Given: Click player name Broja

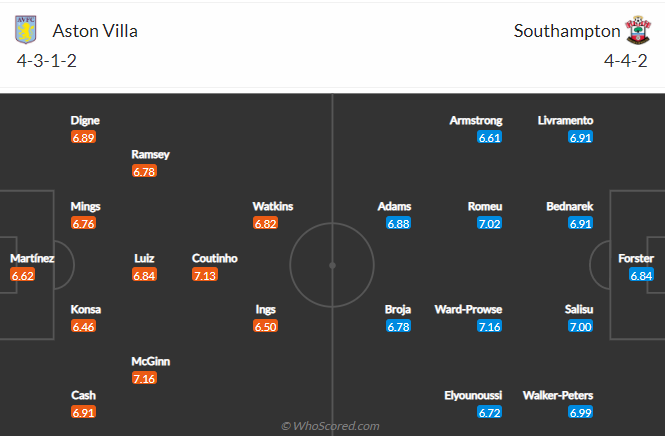Looking at the screenshot, I should pos(398,310).
